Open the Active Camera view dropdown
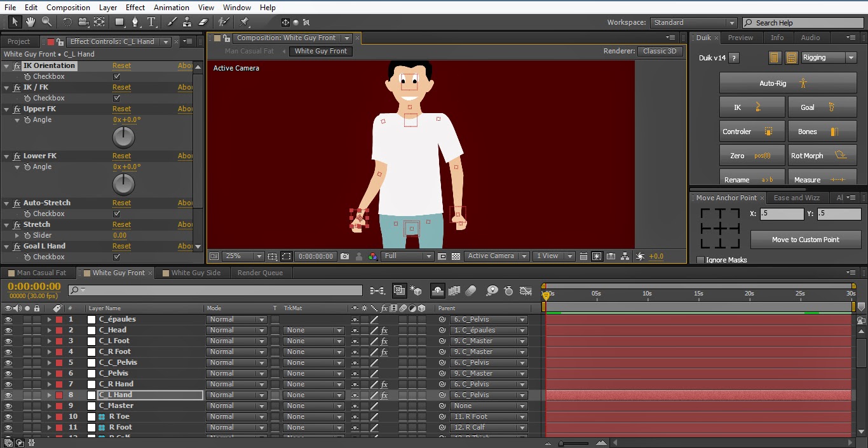Screen dimensions: 868x448 click(x=496, y=255)
